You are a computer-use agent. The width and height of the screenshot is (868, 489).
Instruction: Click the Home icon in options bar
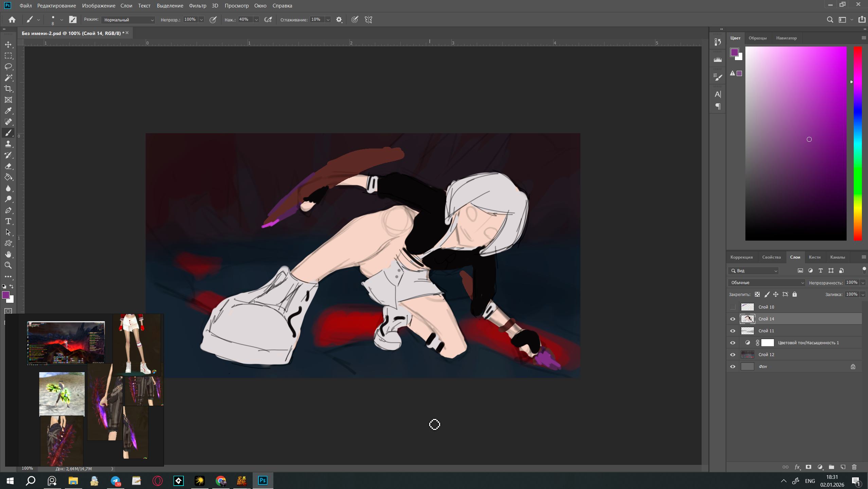(12, 20)
